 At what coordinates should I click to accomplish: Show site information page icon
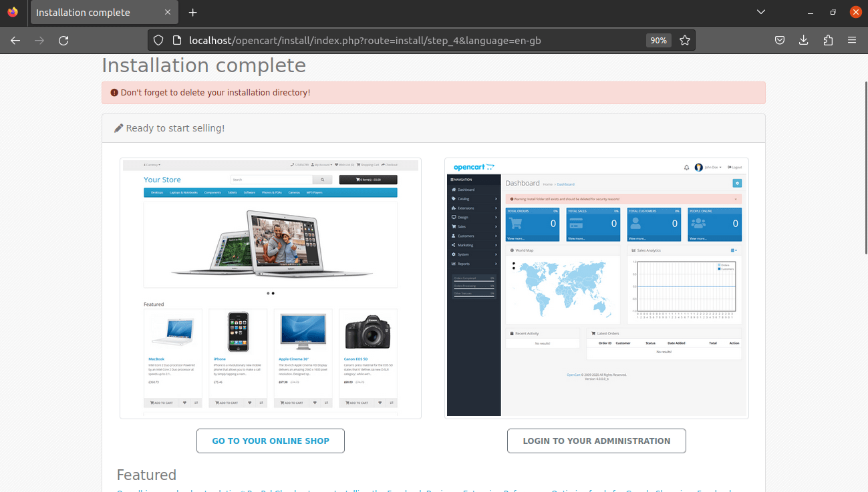pos(176,41)
